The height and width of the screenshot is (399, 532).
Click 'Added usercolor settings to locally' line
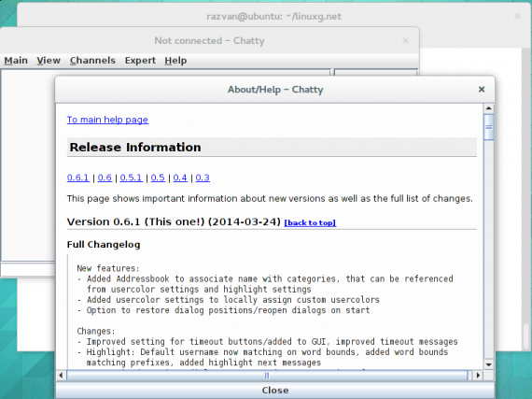pyautogui.click(x=228, y=300)
